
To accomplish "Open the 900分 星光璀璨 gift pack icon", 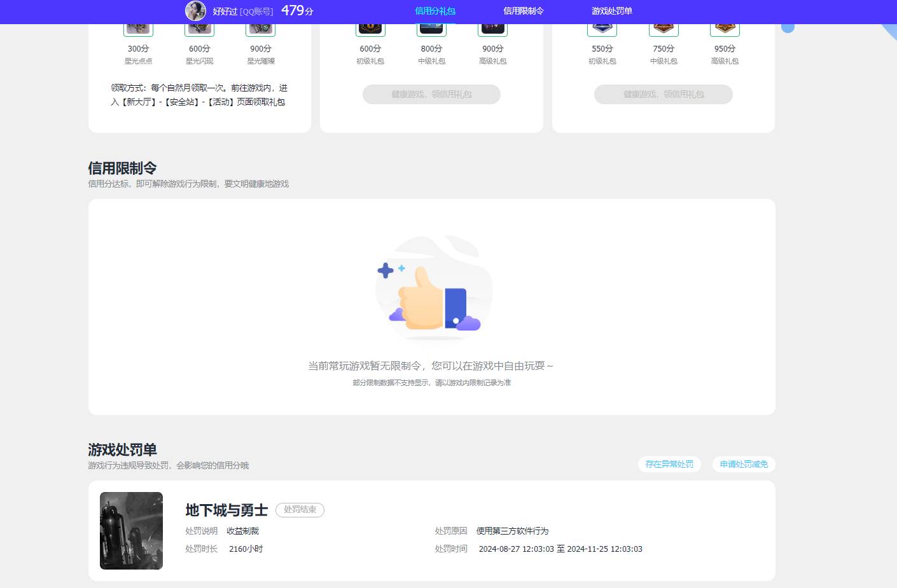I will click(260, 25).
